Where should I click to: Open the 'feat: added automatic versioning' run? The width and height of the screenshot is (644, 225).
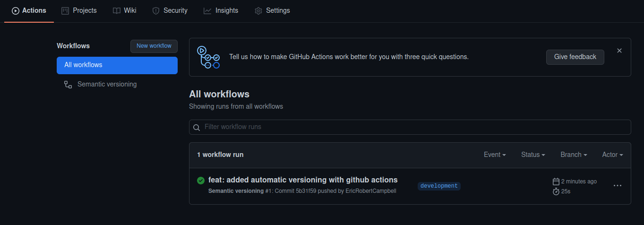click(303, 180)
